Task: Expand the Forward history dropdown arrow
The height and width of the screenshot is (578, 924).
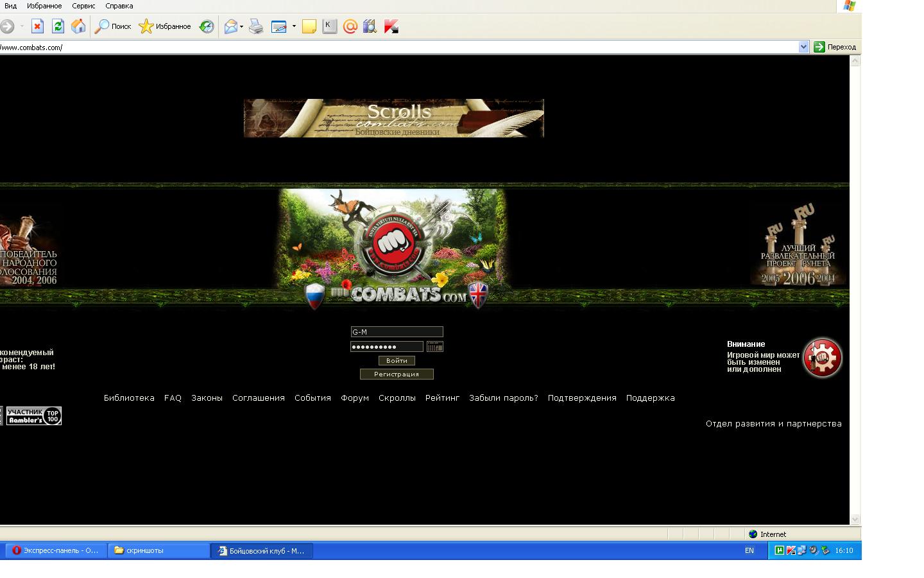Action: (22, 26)
